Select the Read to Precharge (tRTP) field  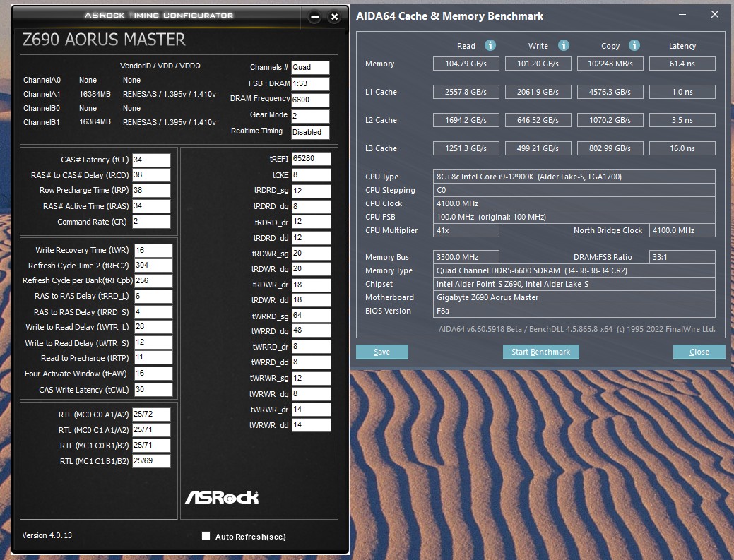[x=153, y=357]
